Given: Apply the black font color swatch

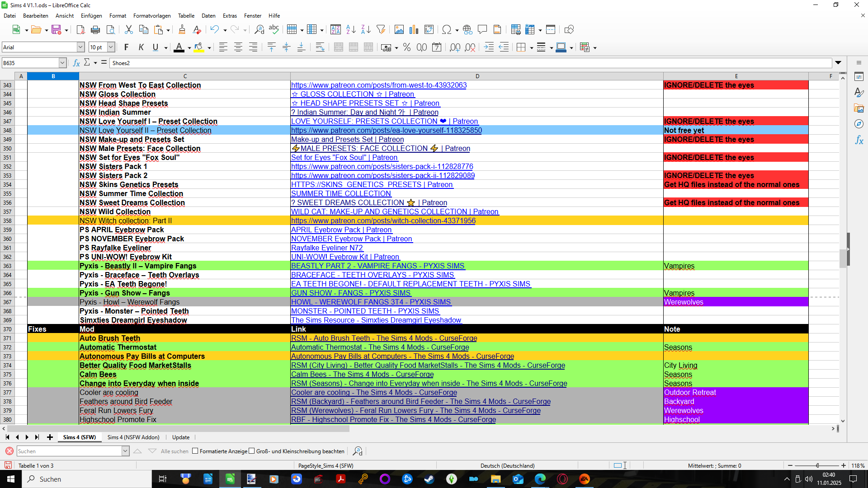Looking at the screenshot, I should (x=179, y=47).
